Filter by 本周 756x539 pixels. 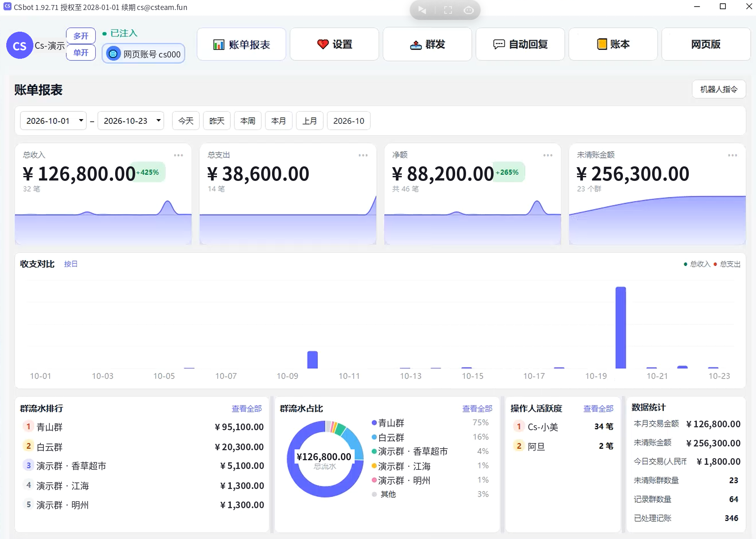248,121
